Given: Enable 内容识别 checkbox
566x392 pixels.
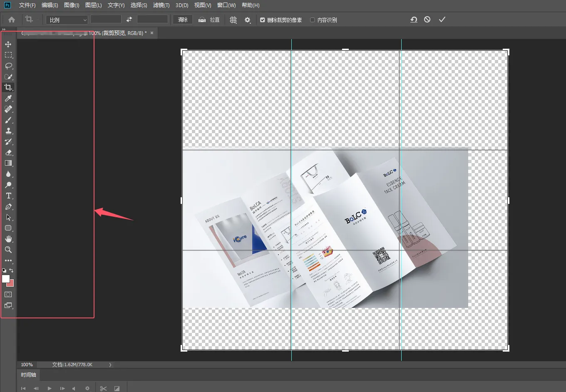Looking at the screenshot, I should (312, 20).
